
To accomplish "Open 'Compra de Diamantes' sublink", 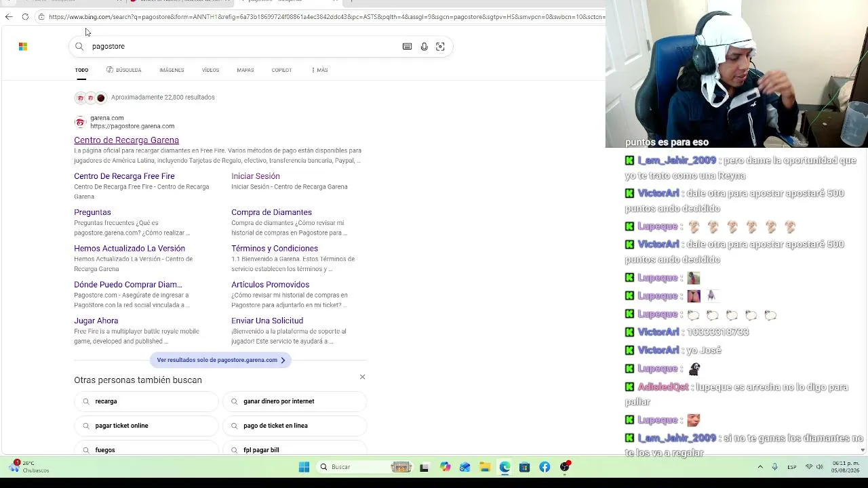I will tap(271, 212).
